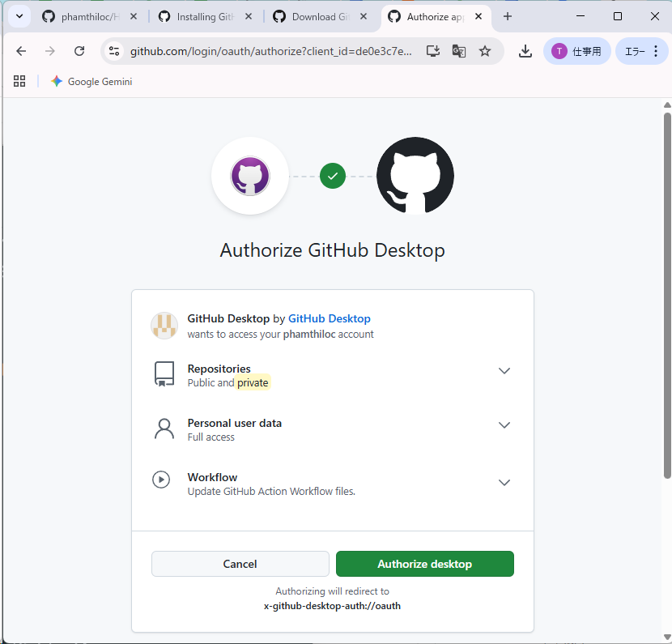The width and height of the screenshot is (672, 644).
Task: Click the Repositories heading
Action: tap(219, 369)
